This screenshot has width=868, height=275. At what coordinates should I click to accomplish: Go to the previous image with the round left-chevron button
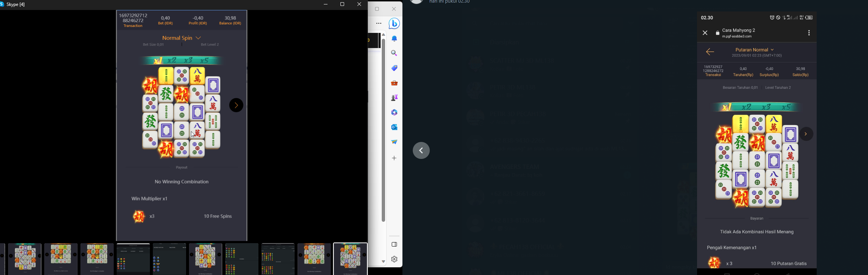coord(421,150)
